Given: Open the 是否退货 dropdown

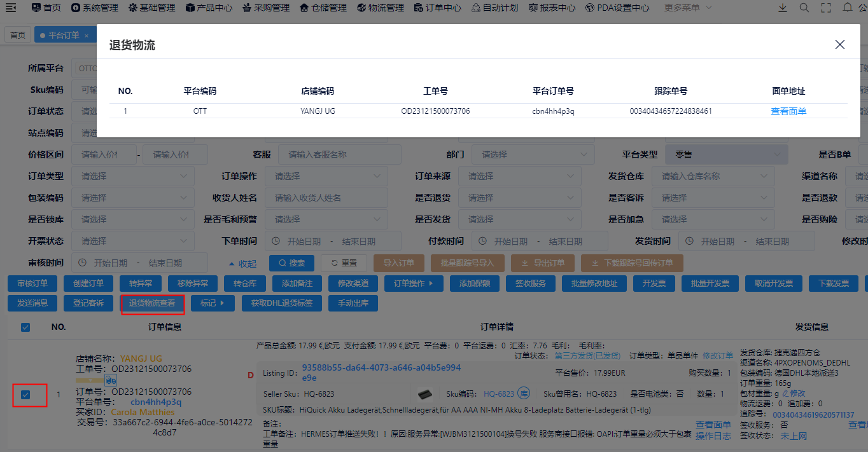Looking at the screenshot, I should coord(520,198).
